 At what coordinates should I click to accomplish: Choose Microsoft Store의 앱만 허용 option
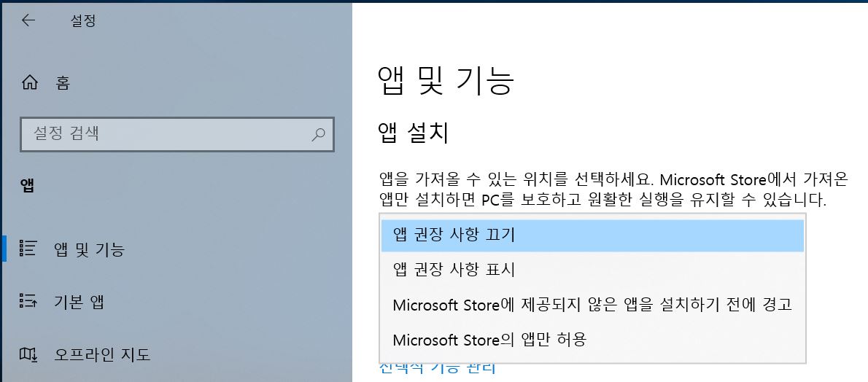point(592,339)
